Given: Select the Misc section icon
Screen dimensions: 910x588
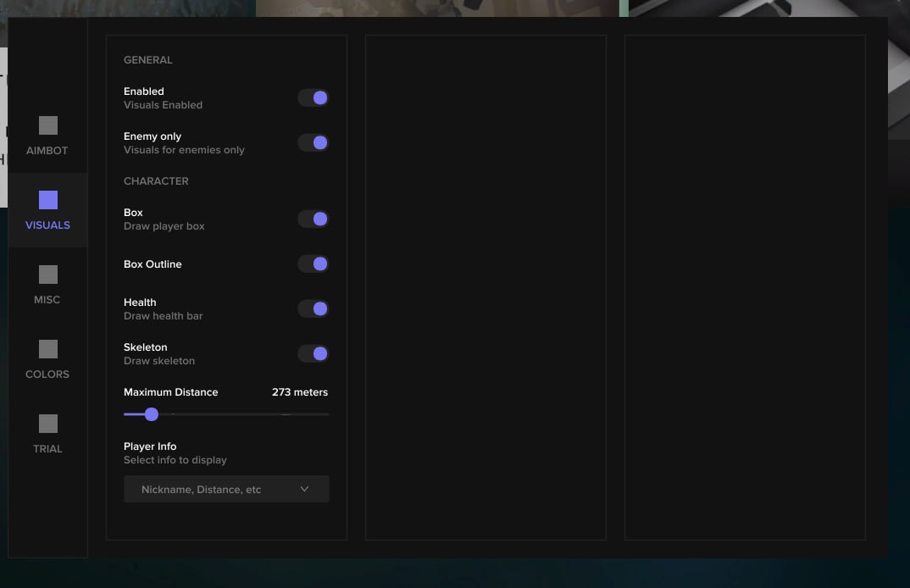Looking at the screenshot, I should pos(48,275).
